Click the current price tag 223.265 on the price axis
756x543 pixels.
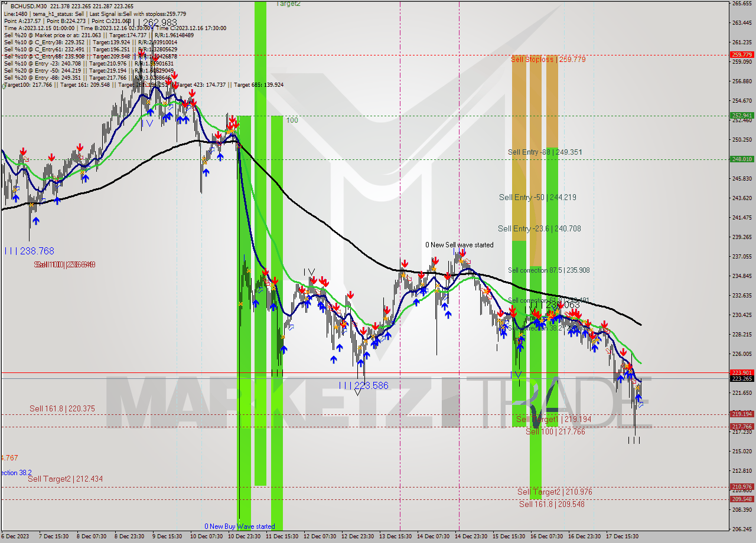coord(742,379)
